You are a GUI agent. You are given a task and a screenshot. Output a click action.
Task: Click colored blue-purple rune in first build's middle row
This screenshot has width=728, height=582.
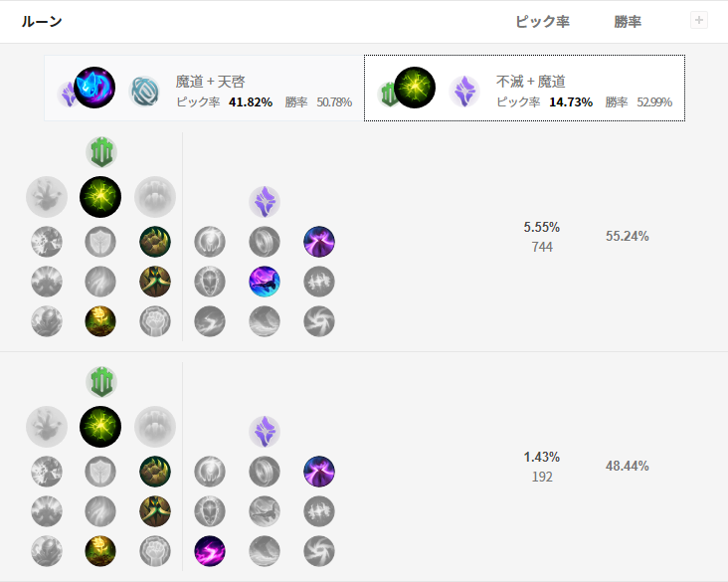pos(265,282)
